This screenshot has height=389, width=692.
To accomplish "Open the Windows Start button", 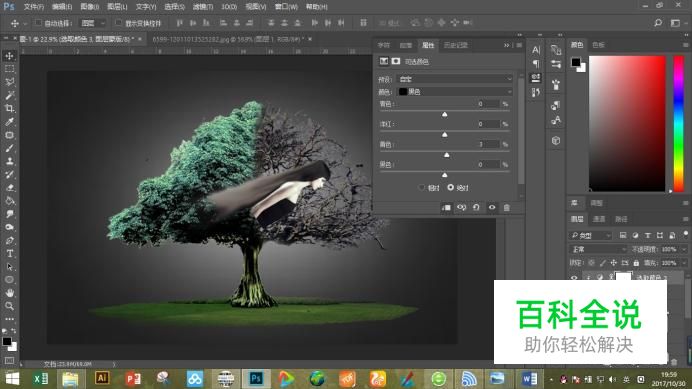I will coord(12,379).
